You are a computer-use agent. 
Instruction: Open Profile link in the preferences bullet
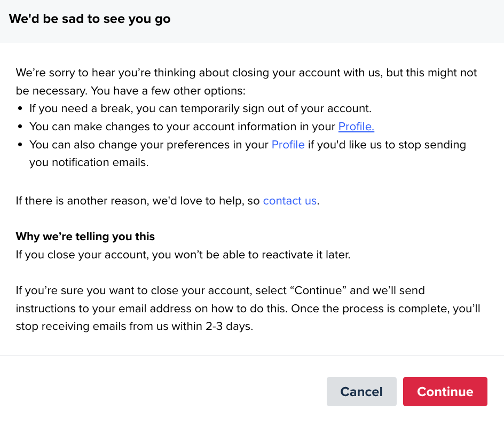(x=288, y=145)
